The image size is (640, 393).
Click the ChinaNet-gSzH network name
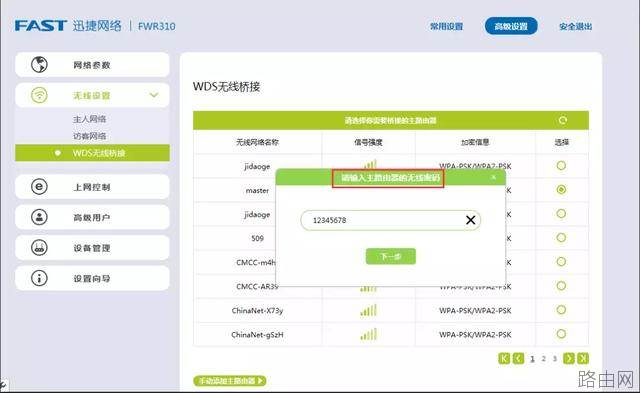pos(257,335)
